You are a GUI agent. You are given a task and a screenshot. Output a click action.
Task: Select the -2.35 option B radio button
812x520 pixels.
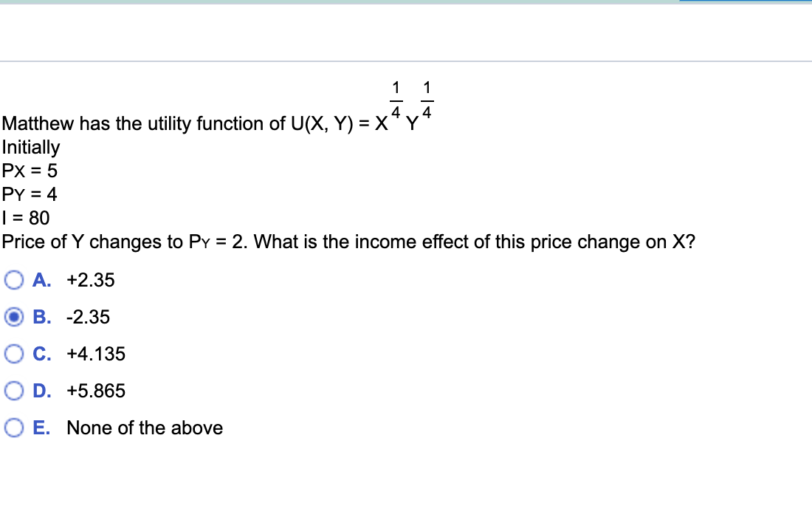pyautogui.click(x=13, y=316)
